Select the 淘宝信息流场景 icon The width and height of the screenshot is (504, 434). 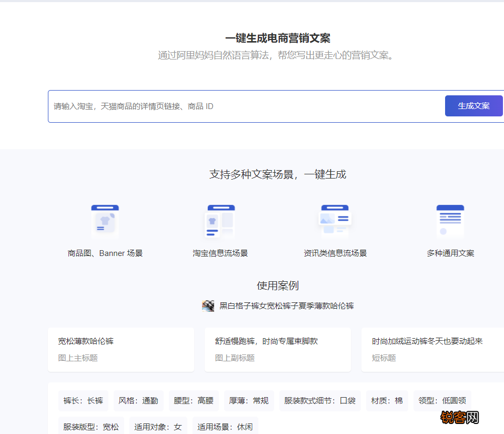220,222
